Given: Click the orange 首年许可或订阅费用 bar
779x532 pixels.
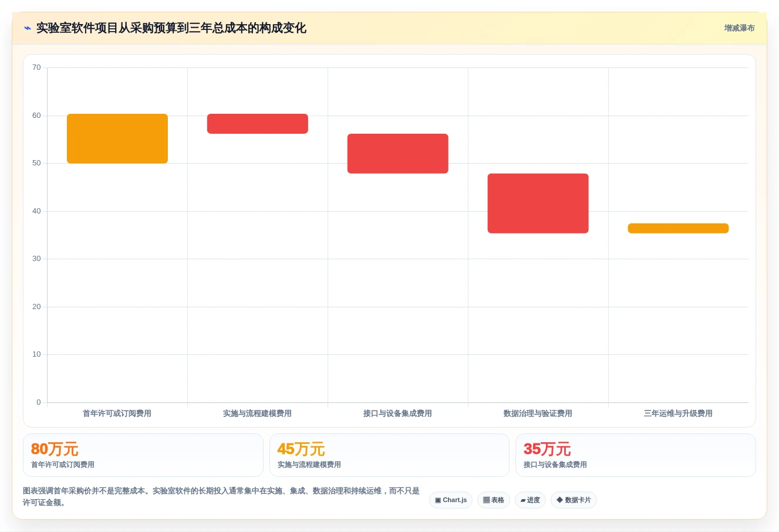Looking at the screenshot, I should (117, 138).
